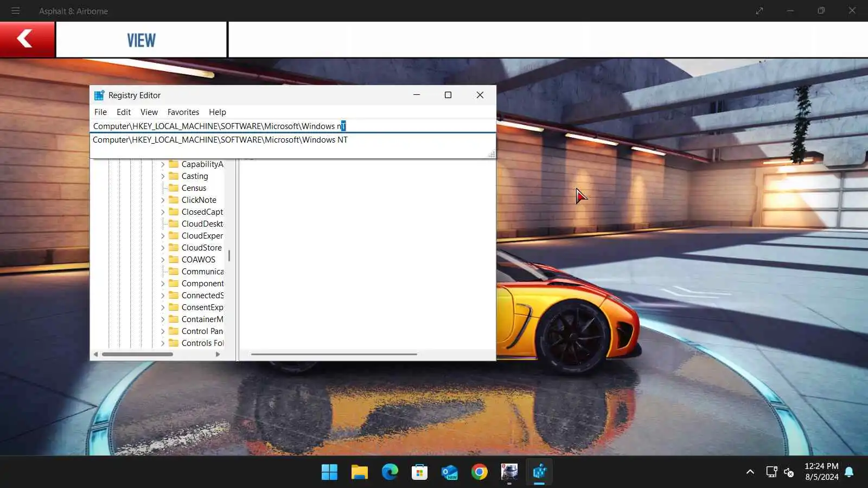Select the CloudDeskt key
The height and width of the screenshot is (488, 868).
(x=202, y=224)
